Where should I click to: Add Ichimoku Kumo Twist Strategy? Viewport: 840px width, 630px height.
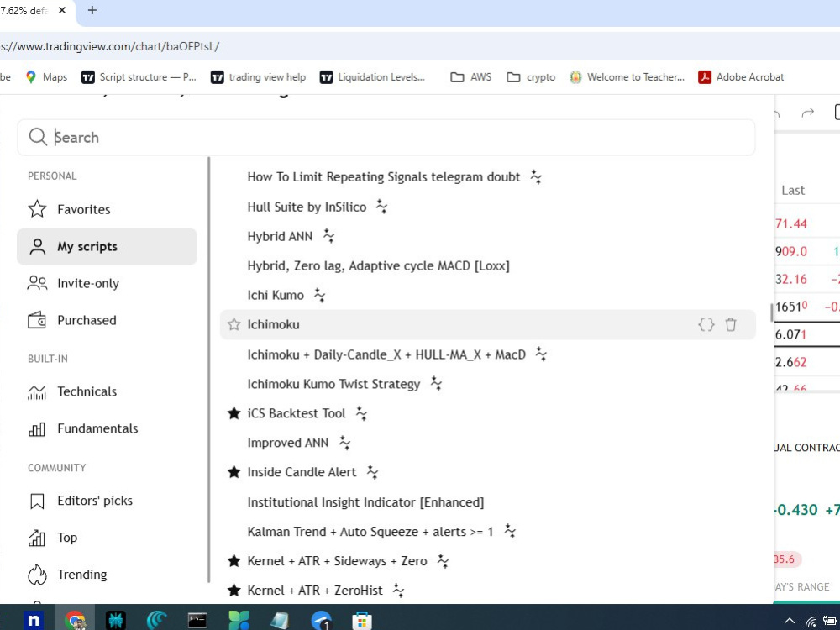(x=333, y=384)
